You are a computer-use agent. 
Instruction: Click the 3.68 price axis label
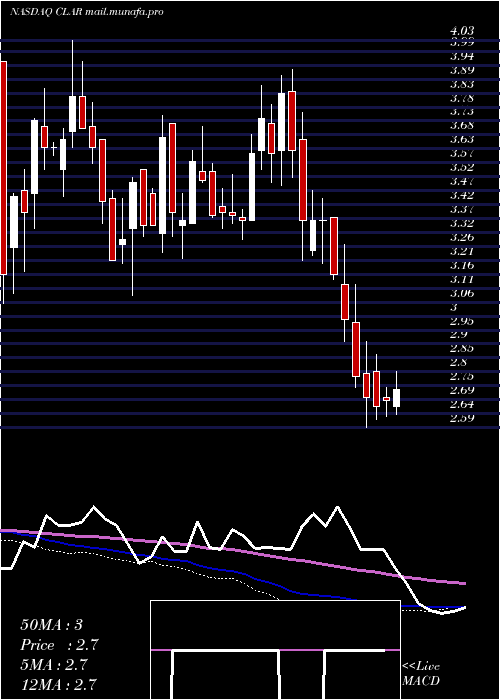click(x=462, y=125)
